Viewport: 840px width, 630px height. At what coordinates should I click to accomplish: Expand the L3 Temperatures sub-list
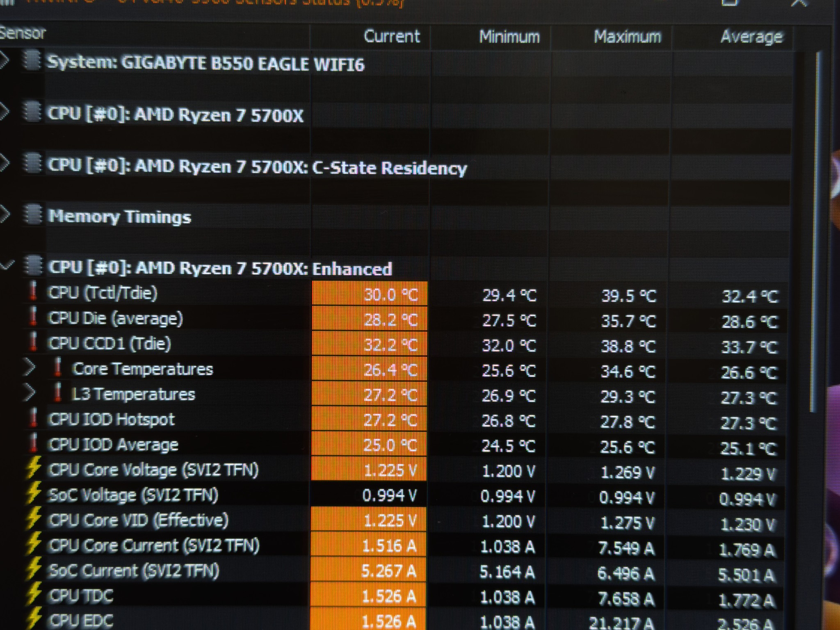coord(30,393)
